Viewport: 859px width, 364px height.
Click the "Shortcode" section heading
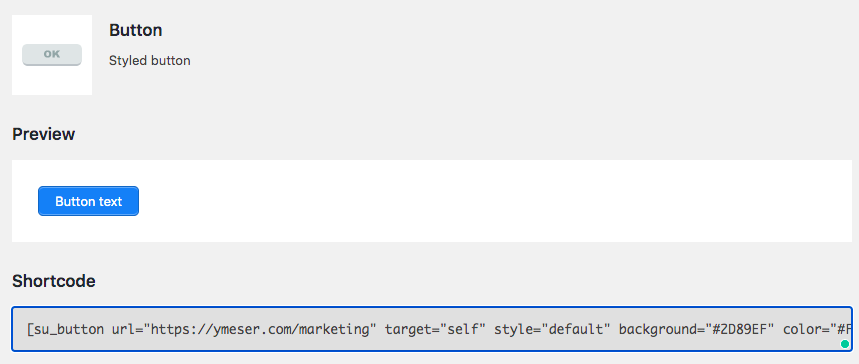point(54,281)
